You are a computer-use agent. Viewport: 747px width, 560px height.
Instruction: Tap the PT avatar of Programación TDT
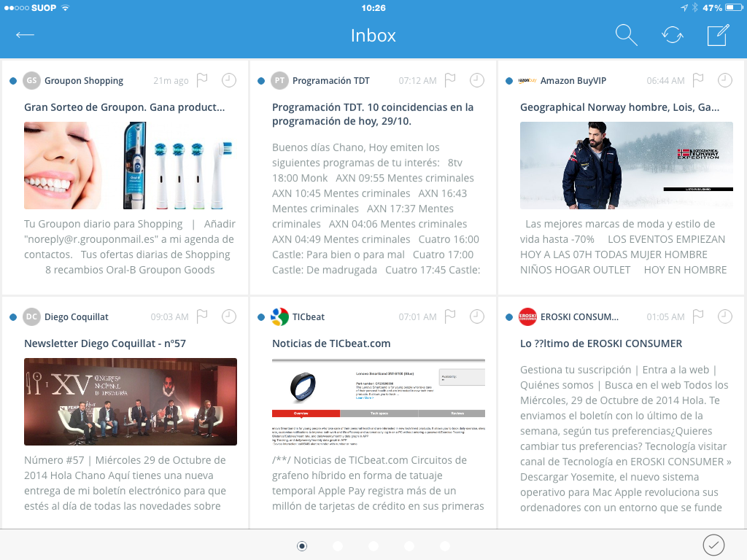(279, 80)
